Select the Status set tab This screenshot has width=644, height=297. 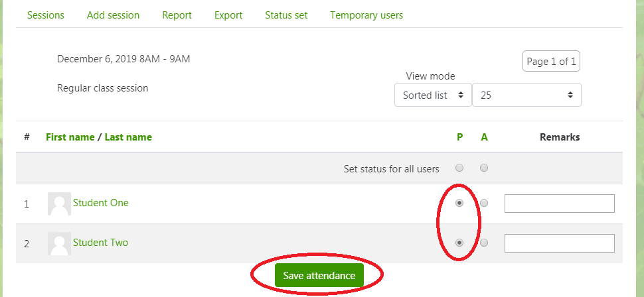(x=286, y=15)
